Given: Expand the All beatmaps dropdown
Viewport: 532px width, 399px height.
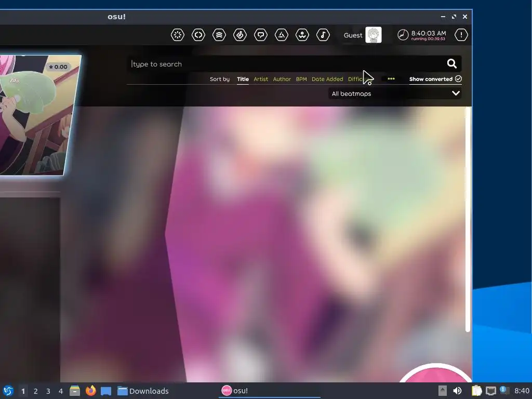Looking at the screenshot, I should 395,94.
